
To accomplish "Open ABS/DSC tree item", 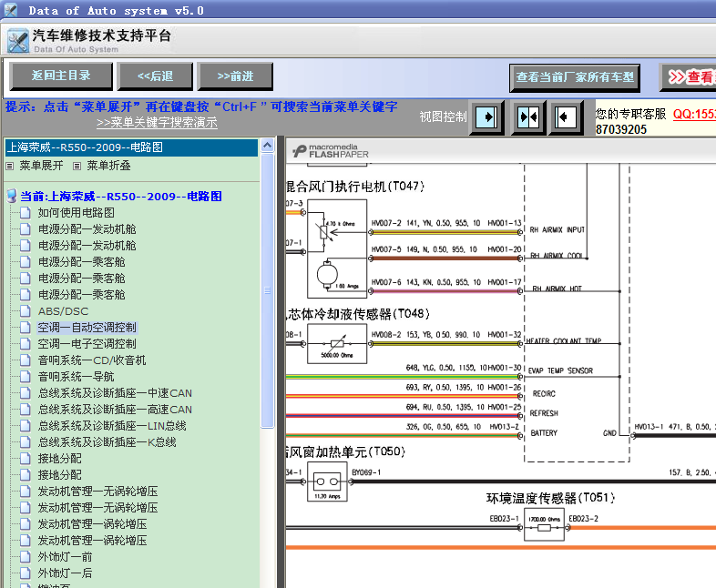I will (x=63, y=311).
